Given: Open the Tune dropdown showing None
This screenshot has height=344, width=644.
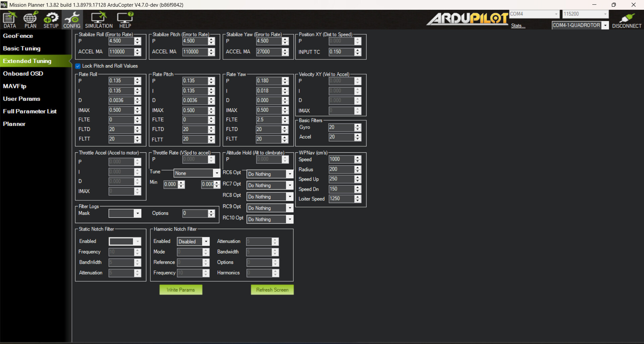Looking at the screenshot, I should pos(216,173).
